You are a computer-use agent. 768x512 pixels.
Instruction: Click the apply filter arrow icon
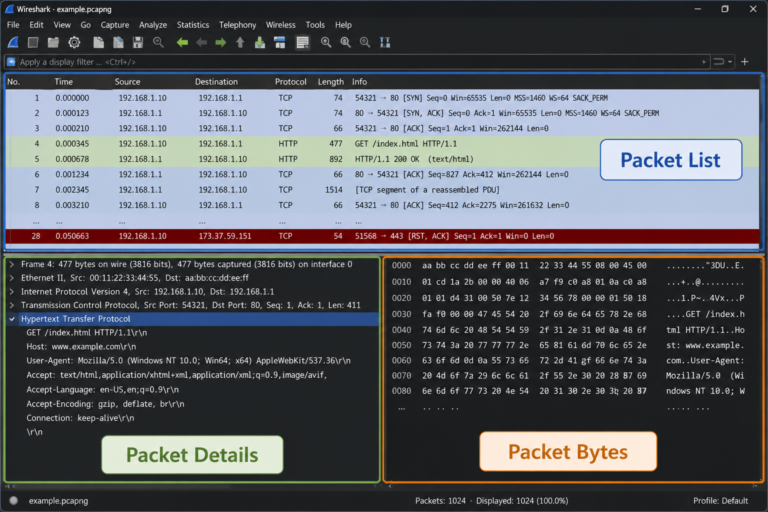point(718,62)
